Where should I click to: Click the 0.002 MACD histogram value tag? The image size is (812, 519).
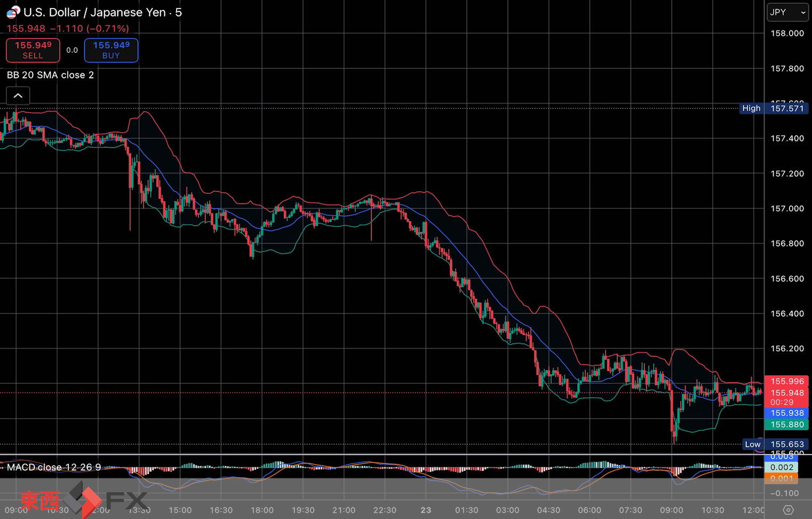pos(782,467)
